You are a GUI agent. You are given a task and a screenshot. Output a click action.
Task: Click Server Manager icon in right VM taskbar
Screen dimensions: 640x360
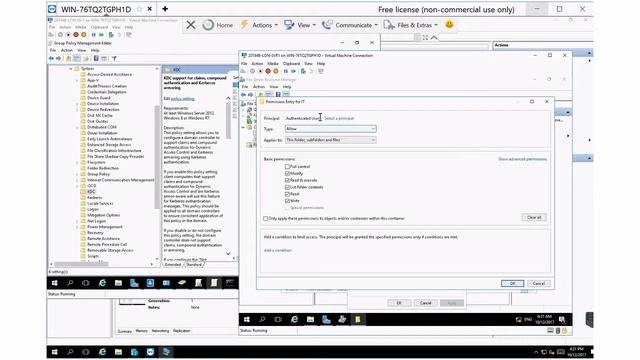(326, 320)
